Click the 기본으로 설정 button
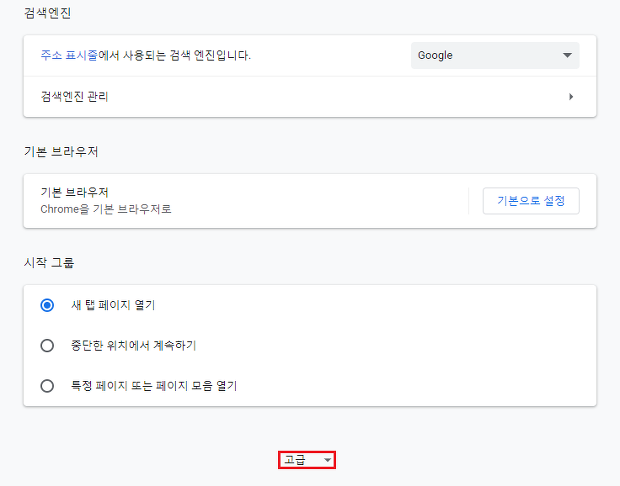 [x=531, y=201]
